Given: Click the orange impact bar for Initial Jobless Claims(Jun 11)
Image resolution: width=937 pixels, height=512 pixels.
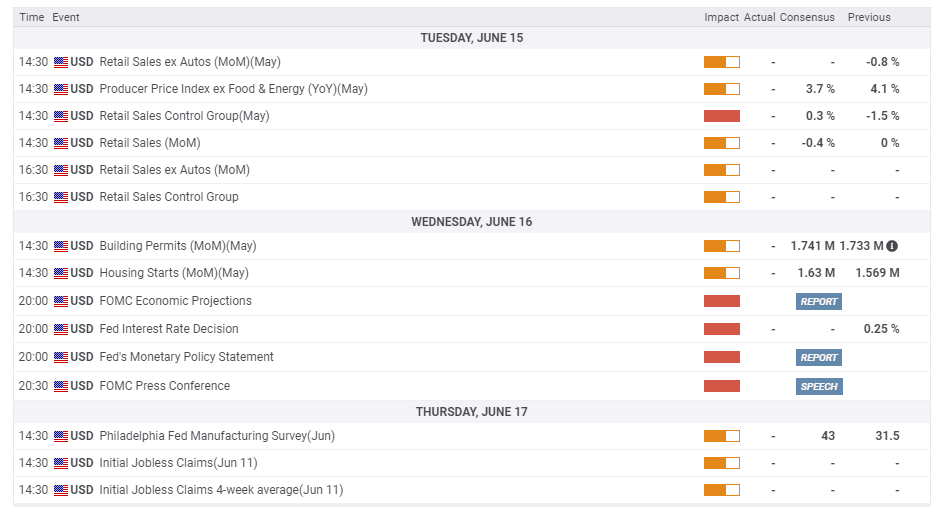Looking at the screenshot, I should coord(721,463).
